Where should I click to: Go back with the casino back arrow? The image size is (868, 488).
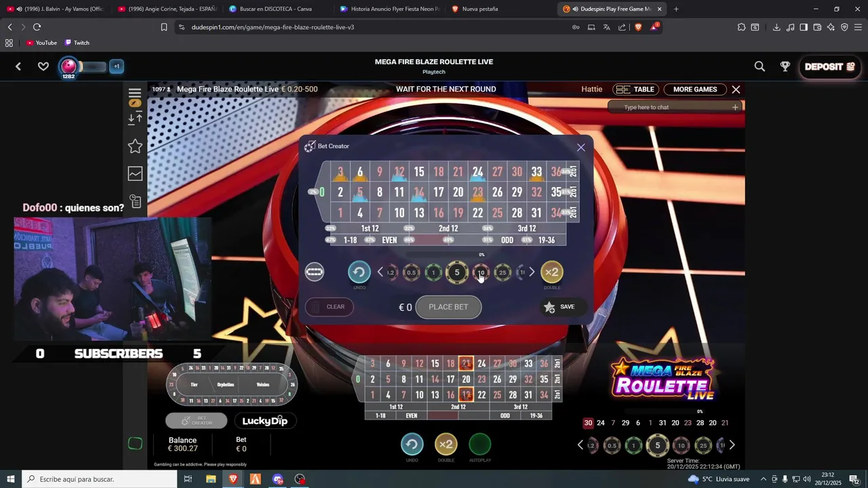coord(18,66)
